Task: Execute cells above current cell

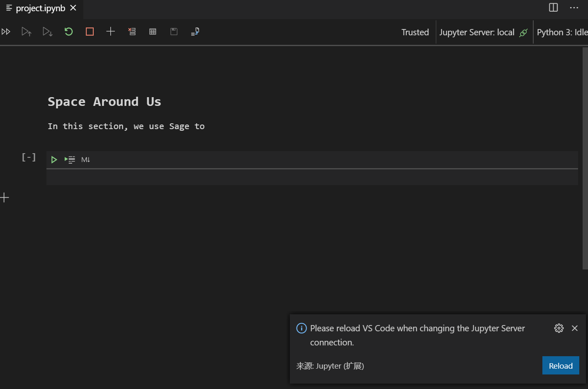Action: coord(27,31)
